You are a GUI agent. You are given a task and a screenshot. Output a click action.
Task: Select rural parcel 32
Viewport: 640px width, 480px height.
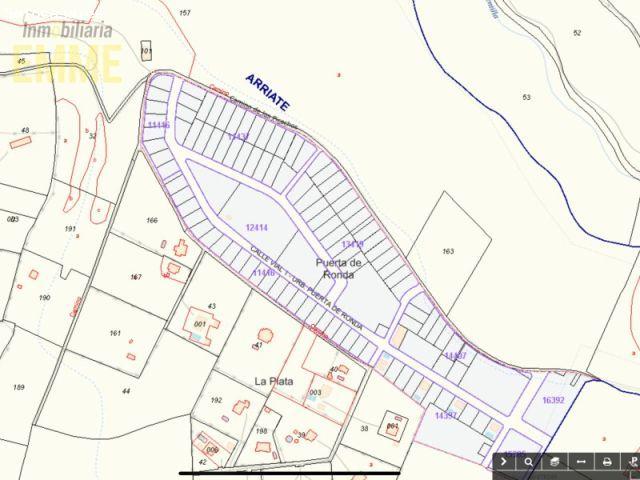(x=93, y=136)
